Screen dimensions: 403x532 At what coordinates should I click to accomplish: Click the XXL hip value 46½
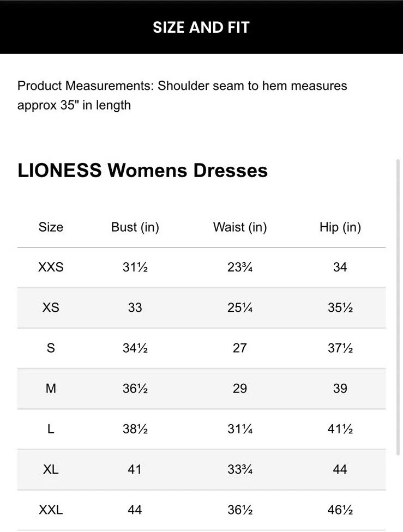coord(340,510)
